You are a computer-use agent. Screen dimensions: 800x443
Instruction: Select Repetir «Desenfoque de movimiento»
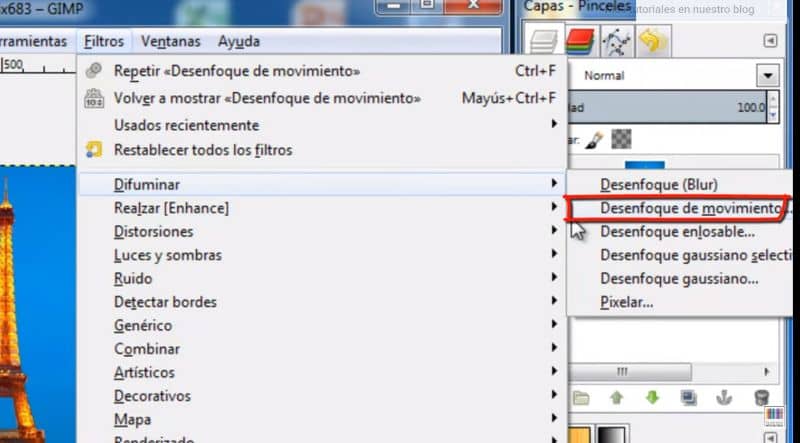(x=321, y=71)
